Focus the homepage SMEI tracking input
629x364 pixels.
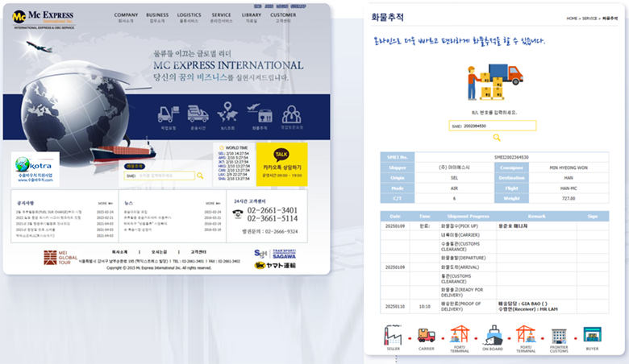click(x=159, y=176)
